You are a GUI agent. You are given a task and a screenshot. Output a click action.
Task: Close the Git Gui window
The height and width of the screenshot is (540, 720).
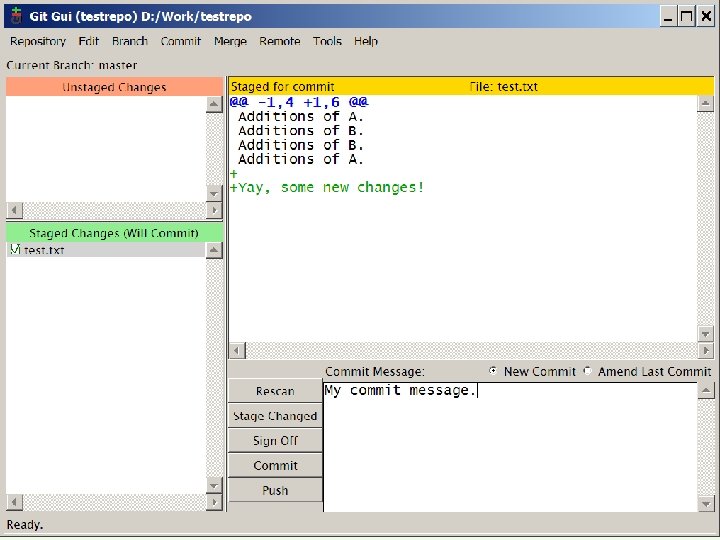click(x=706, y=17)
